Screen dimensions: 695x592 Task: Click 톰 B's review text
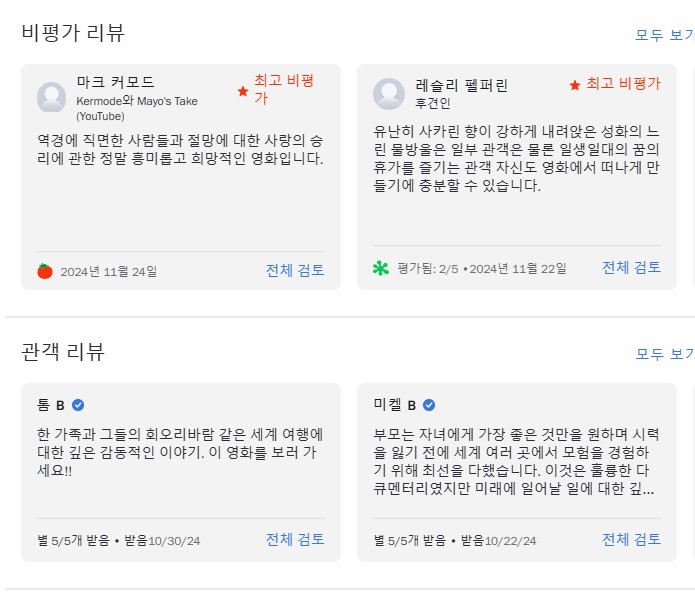[180, 452]
